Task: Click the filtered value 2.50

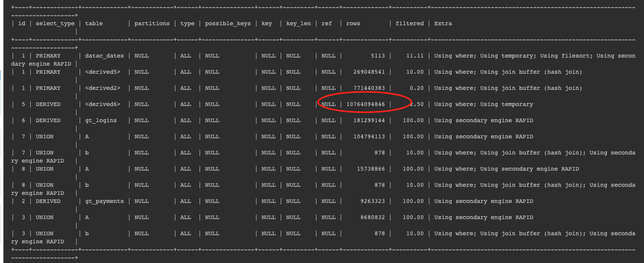Action: click(x=417, y=104)
